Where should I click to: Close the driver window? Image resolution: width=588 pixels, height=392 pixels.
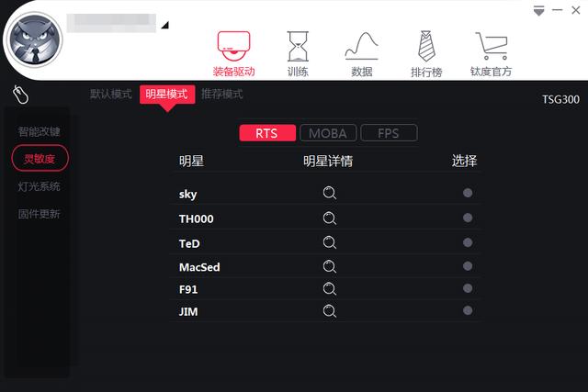point(576,10)
